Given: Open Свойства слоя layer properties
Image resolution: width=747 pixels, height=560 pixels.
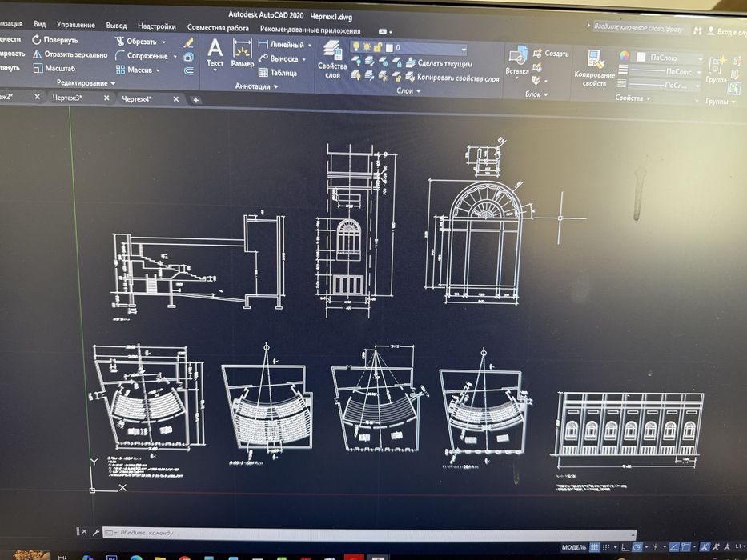Looking at the screenshot, I should click(332, 59).
